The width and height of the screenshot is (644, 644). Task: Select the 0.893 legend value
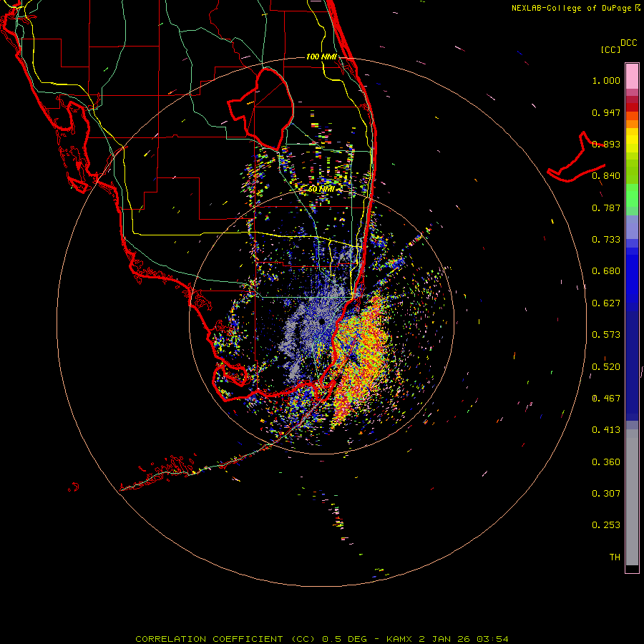(606, 144)
